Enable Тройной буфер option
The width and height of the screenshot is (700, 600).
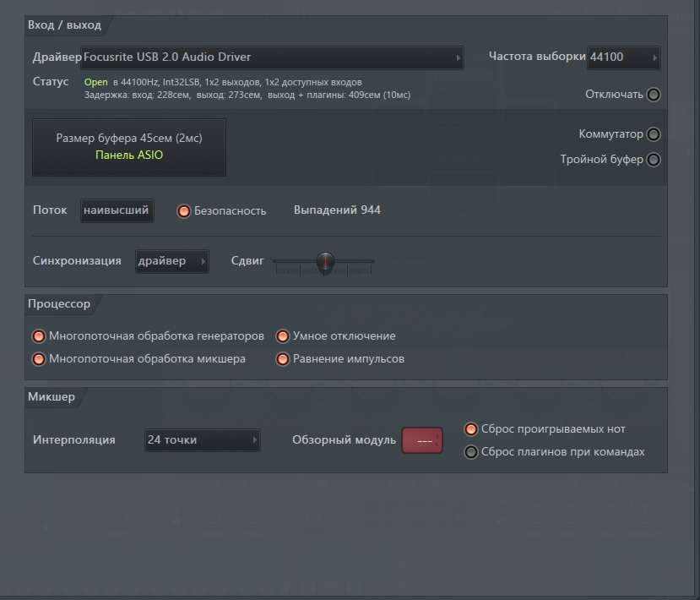pos(653,160)
